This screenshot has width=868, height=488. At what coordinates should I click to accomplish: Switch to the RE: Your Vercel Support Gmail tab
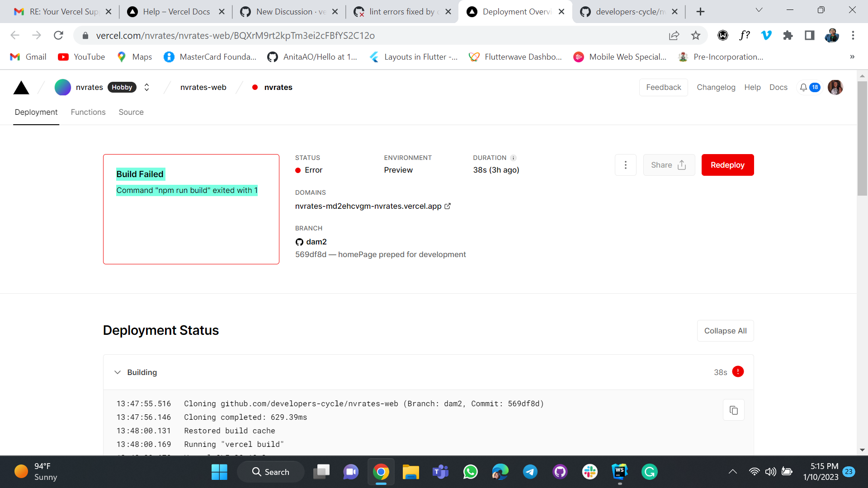(x=63, y=12)
